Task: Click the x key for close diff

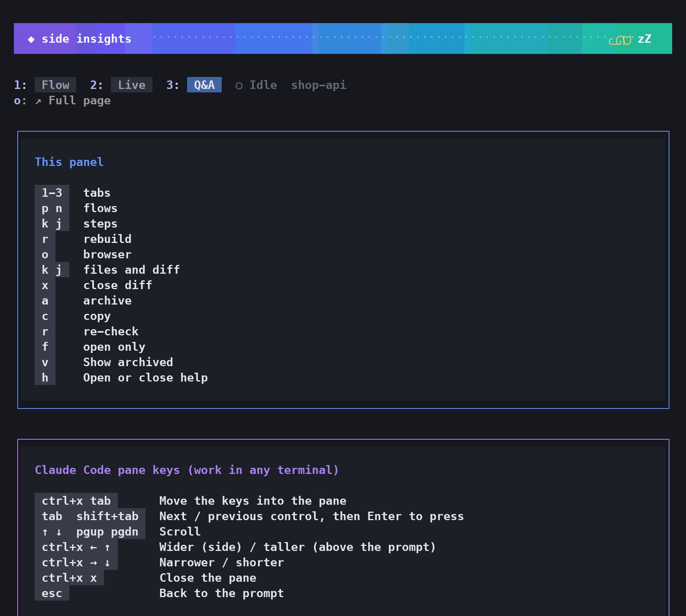Action: [x=45, y=285]
